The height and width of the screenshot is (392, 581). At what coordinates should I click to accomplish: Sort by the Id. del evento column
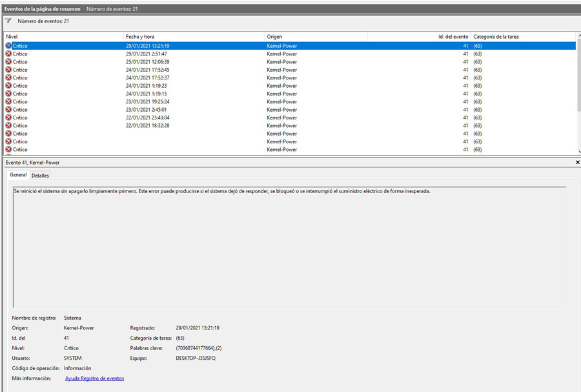point(419,37)
